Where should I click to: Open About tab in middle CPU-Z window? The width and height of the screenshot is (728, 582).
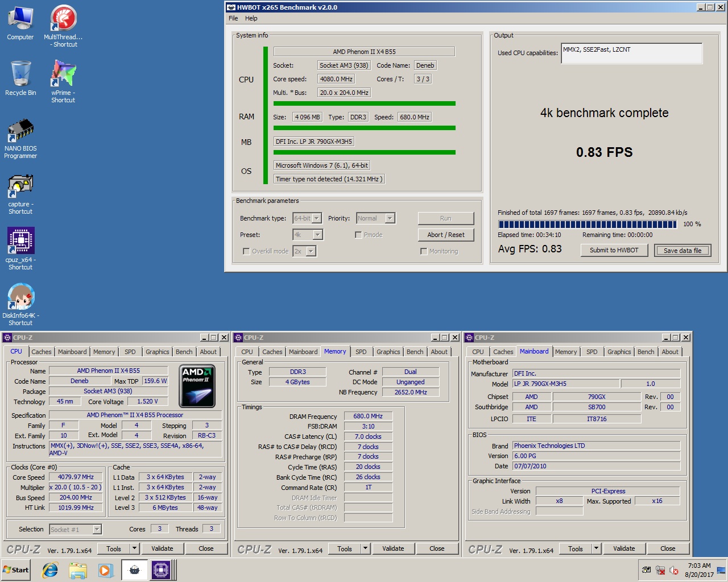439,352
